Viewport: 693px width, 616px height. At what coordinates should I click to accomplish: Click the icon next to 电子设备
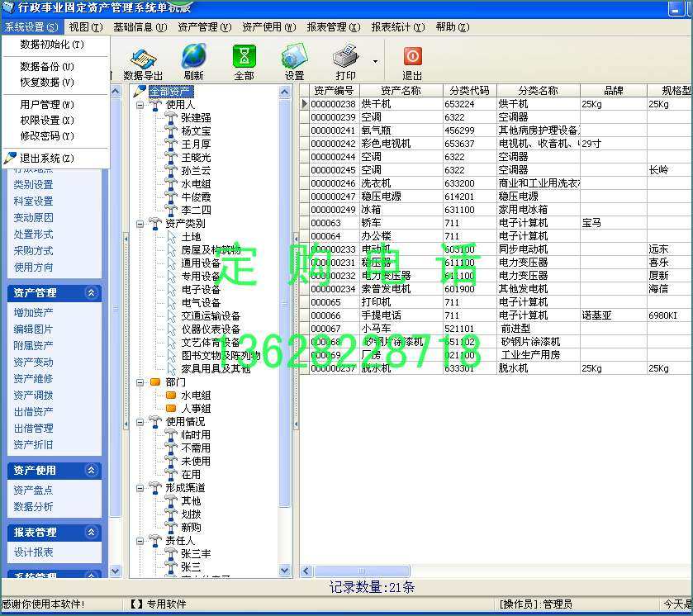(172, 290)
